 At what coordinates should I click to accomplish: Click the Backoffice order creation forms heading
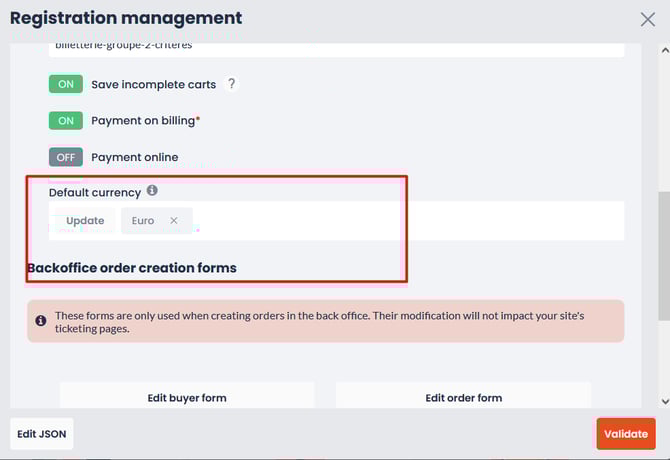pos(132,268)
